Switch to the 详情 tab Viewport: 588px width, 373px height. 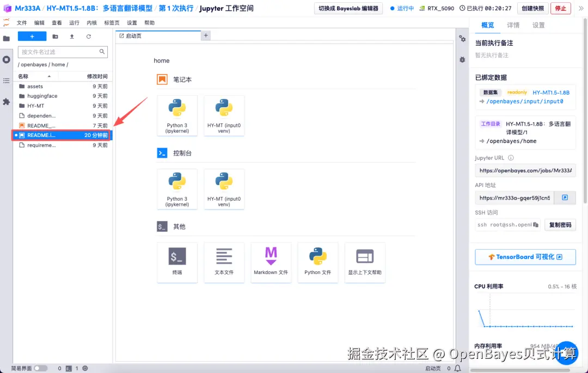click(x=513, y=25)
